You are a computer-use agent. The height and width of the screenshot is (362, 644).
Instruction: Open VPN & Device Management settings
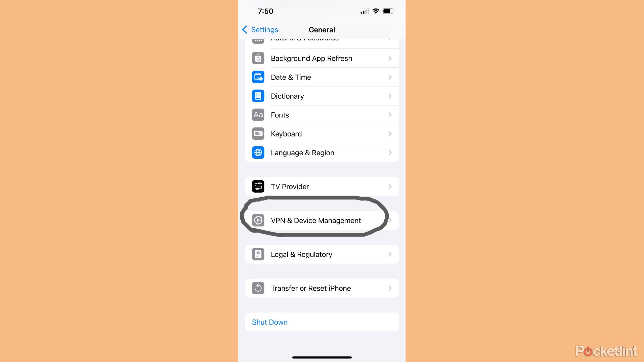coord(321,220)
